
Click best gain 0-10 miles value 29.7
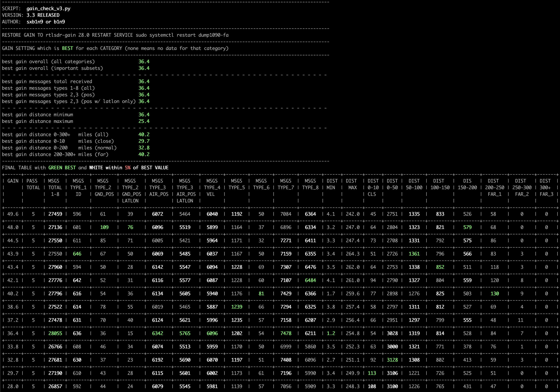(x=144, y=141)
